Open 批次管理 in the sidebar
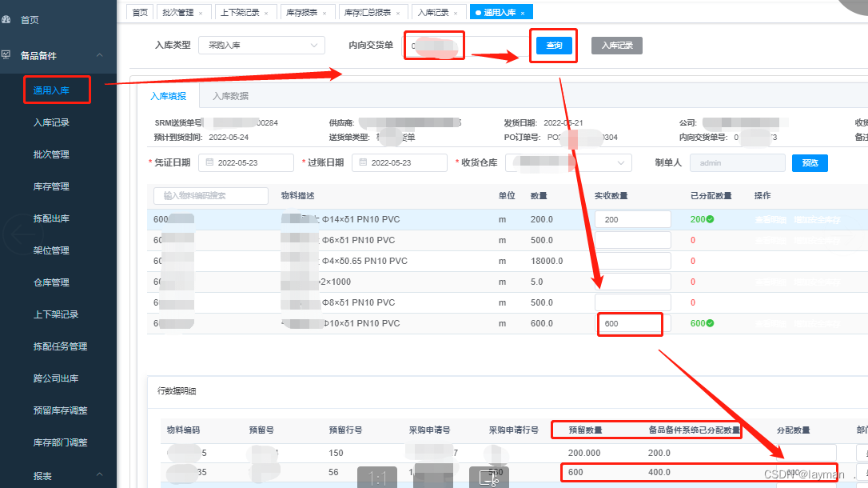868x488 pixels. tap(51, 154)
